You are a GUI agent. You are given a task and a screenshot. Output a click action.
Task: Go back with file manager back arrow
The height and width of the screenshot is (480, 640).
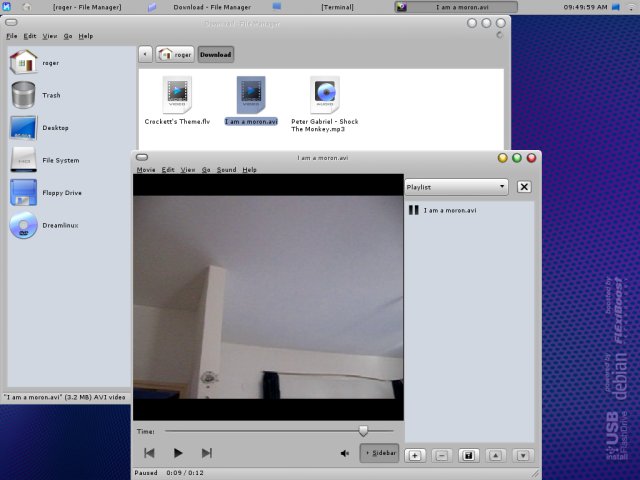coord(145,54)
